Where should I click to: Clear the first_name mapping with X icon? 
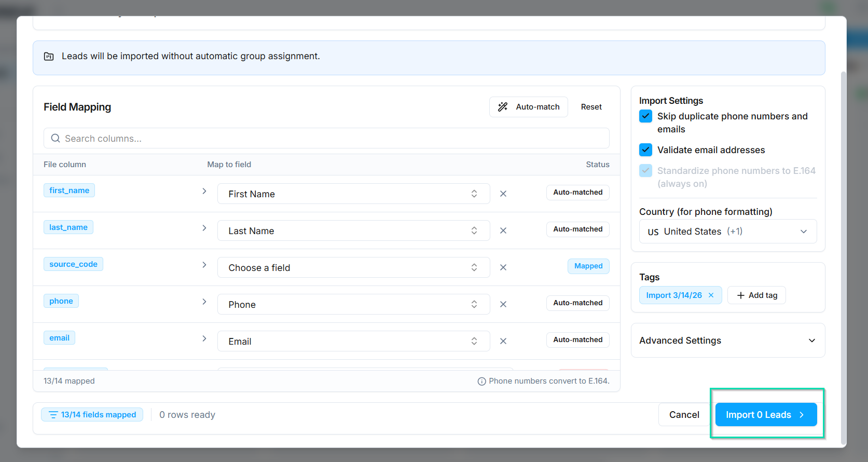503,194
